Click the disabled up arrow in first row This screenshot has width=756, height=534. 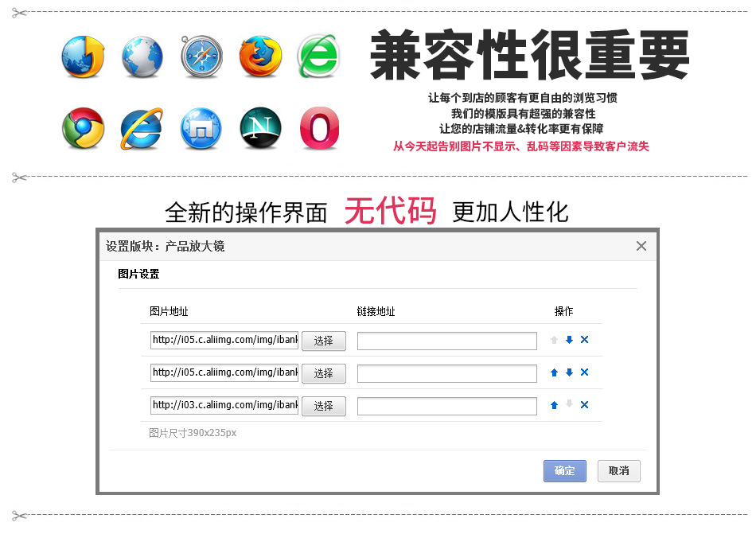coord(555,340)
